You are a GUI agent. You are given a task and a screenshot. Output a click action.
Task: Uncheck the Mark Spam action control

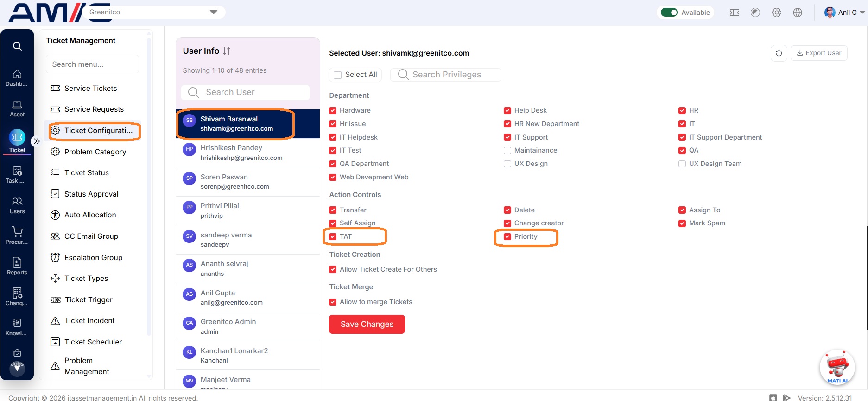point(682,223)
